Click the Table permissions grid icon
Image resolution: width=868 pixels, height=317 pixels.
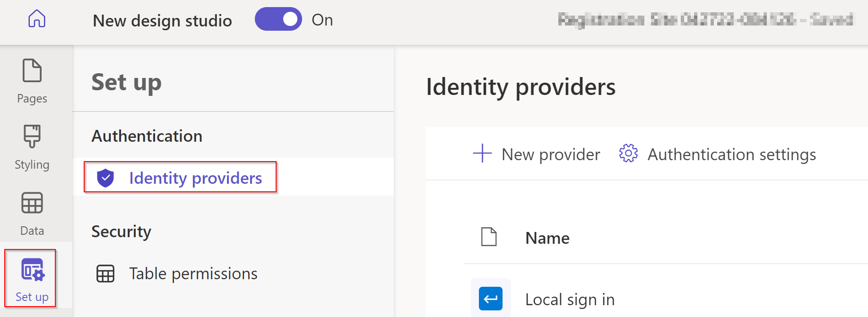pyautogui.click(x=105, y=273)
